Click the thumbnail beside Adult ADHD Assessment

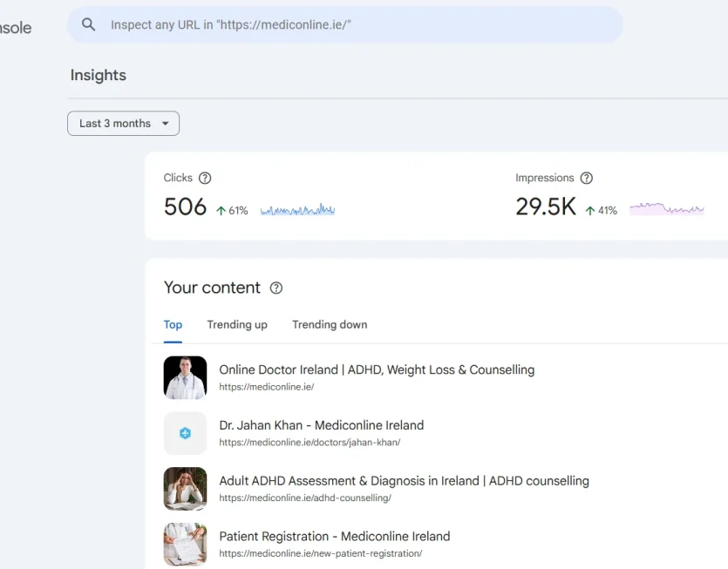[185, 489]
